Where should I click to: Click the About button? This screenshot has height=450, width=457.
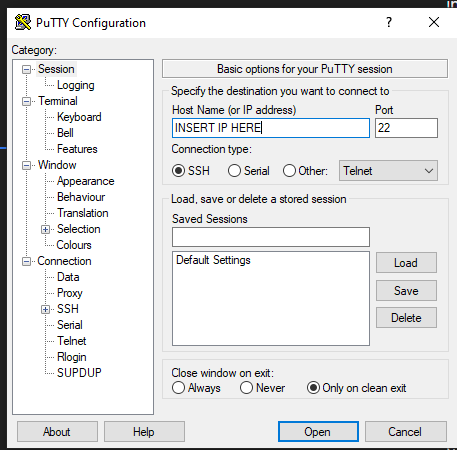tap(57, 432)
